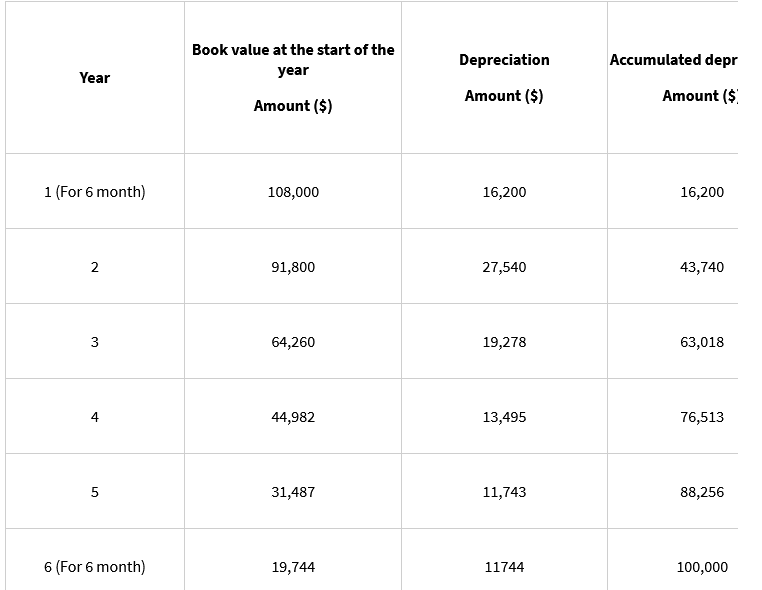Click the Year column header

tap(94, 78)
